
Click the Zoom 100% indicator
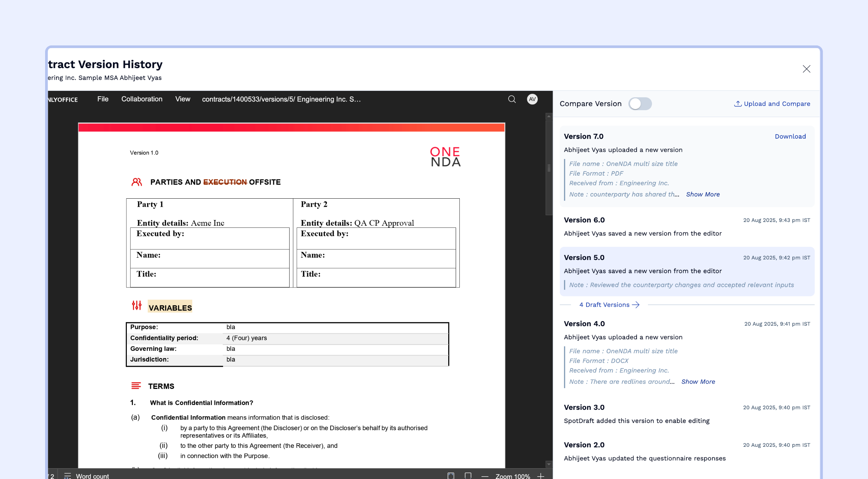coord(512,476)
